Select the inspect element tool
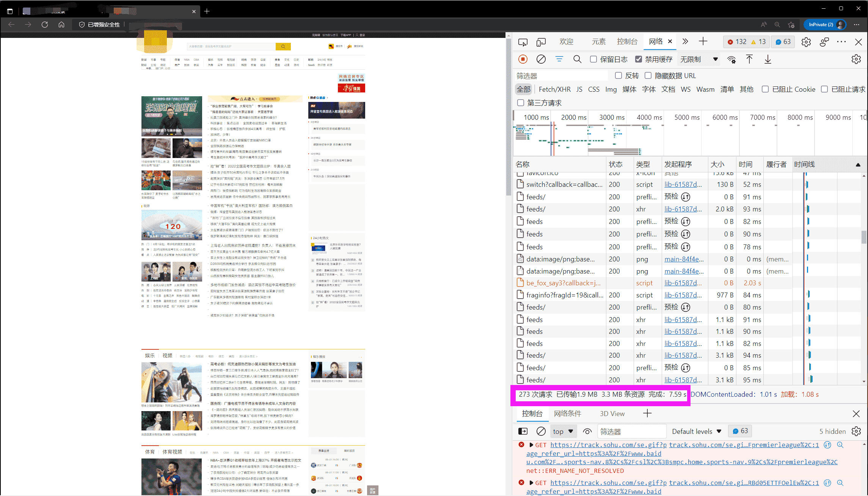868x496 pixels. point(523,42)
